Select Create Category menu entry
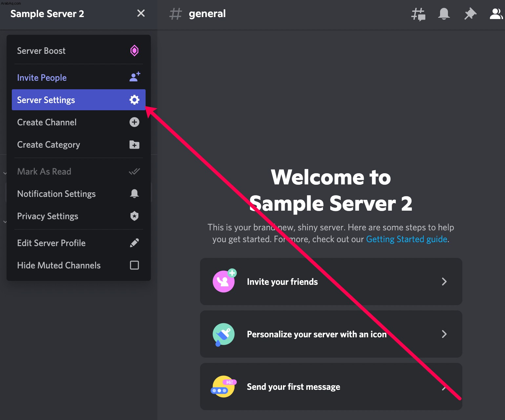This screenshot has width=505, height=420. (79, 144)
